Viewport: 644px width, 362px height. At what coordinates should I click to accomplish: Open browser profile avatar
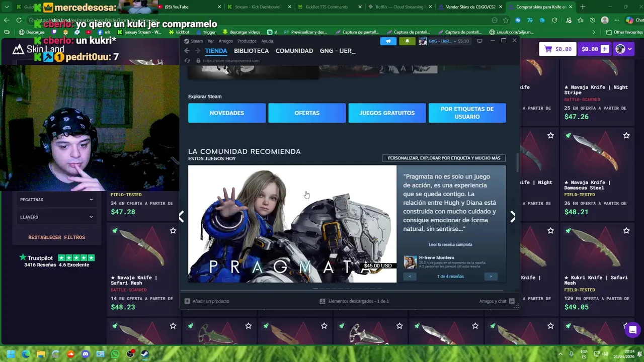605,20
